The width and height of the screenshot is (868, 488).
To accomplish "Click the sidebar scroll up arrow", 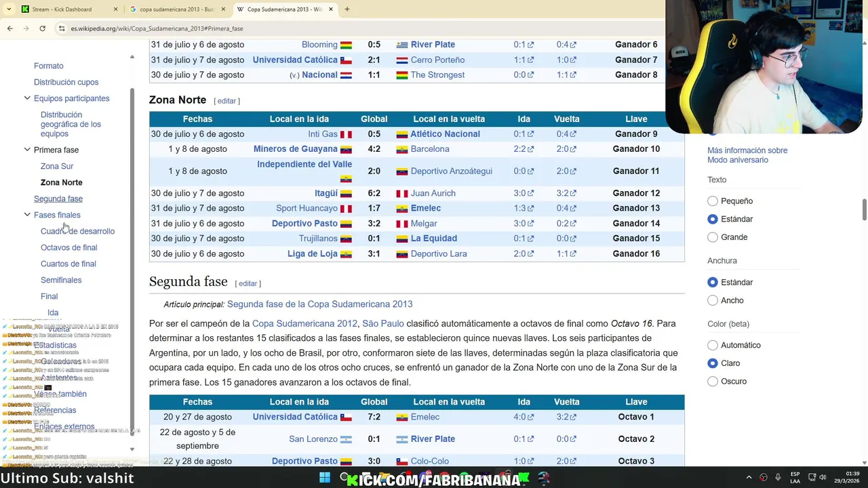I will click(132, 57).
